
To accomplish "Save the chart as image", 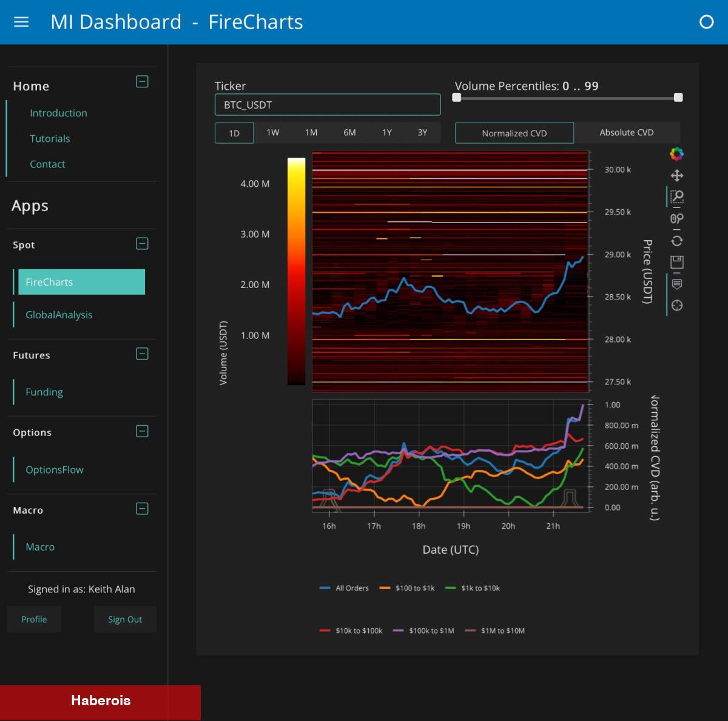I will (x=677, y=262).
